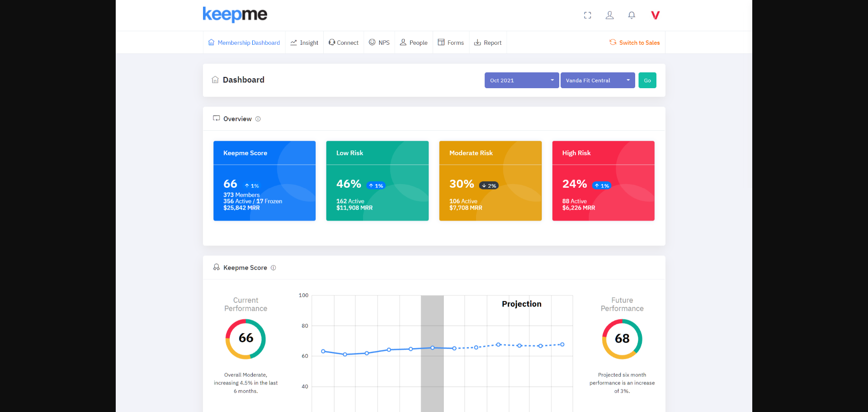Click the red V account avatar
This screenshot has height=412, width=868.
click(655, 15)
